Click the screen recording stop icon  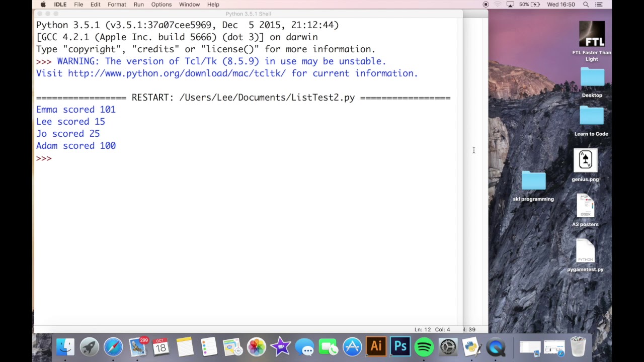(x=486, y=5)
